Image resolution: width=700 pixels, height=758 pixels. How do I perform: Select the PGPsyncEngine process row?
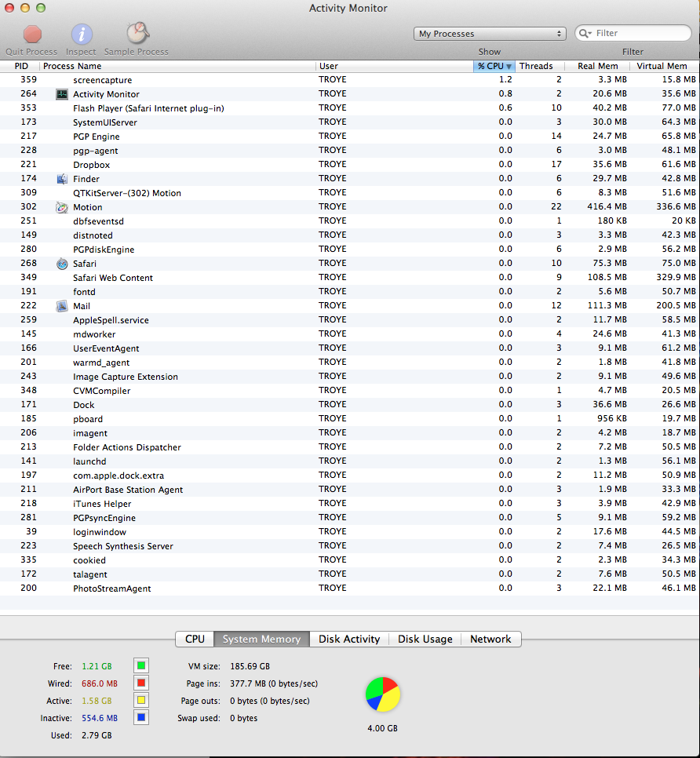point(350,518)
